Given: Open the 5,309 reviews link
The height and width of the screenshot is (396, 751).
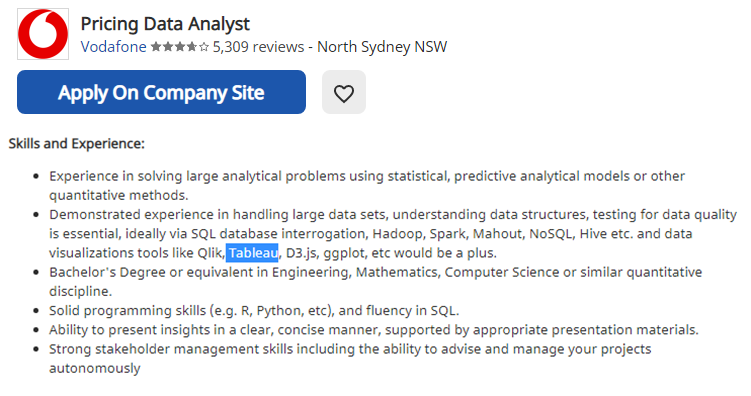Looking at the screenshot, I should (x=259, y=47).
